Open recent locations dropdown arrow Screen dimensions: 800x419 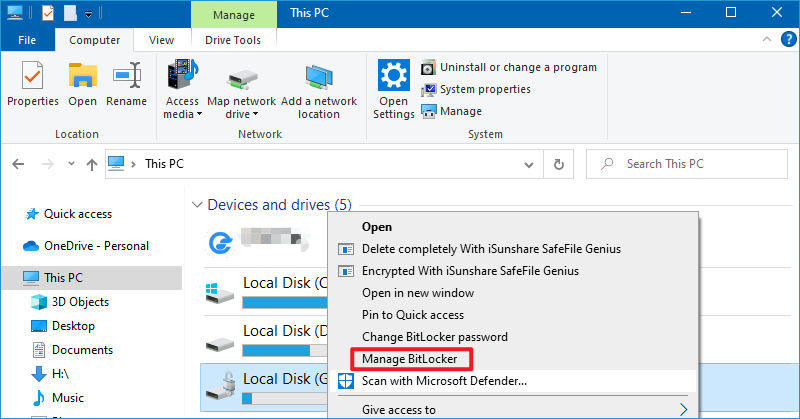71,164
